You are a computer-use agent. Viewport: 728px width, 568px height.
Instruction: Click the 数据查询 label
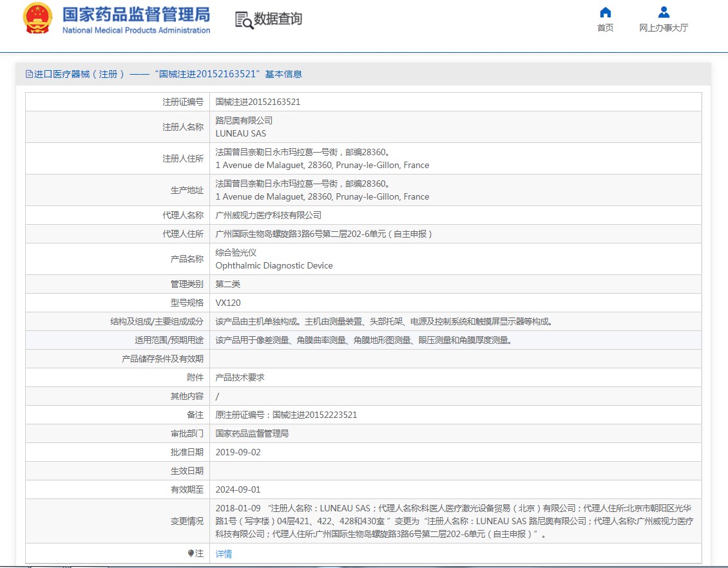278,19
